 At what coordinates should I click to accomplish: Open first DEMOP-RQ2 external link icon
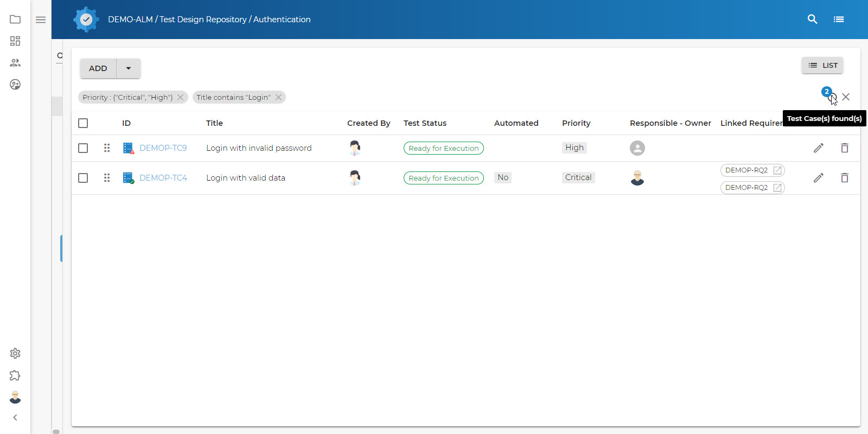tap(777, 170)
